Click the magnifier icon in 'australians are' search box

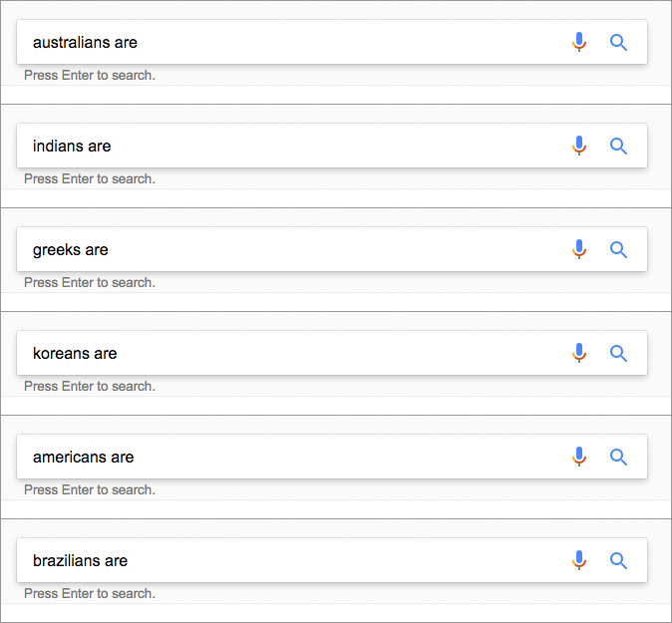coord(618,43)
